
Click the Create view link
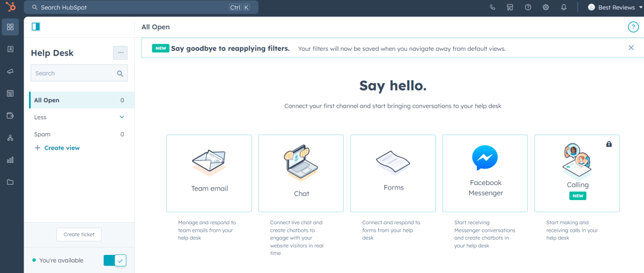click(x=62, y=148)
